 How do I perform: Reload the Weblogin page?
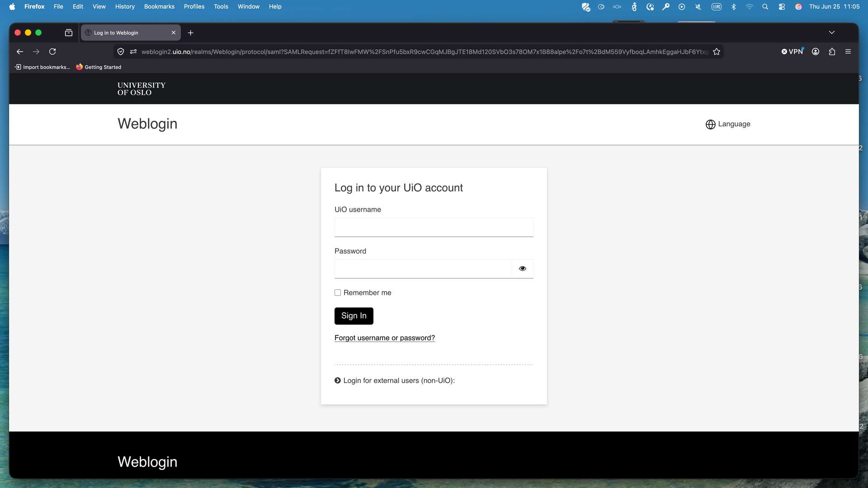click(x=52, y=52)
